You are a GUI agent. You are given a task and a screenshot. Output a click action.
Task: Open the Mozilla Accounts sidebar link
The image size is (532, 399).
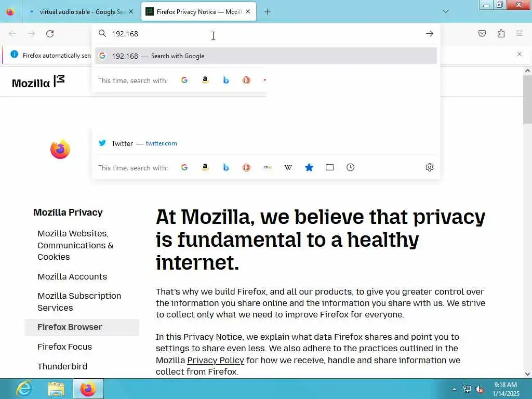[x=72, y=276]
